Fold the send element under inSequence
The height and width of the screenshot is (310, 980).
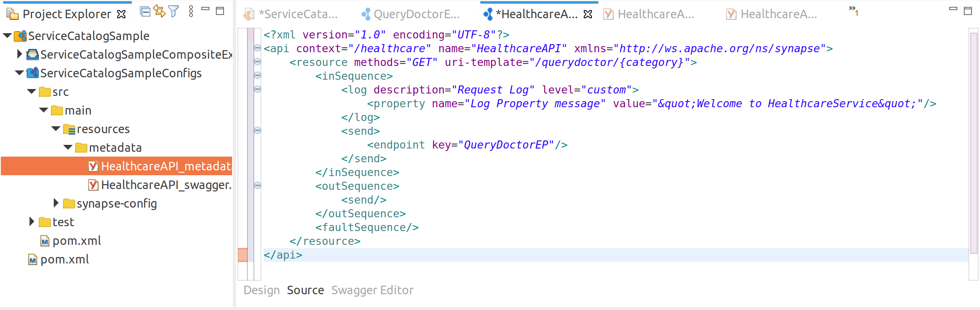click(258, 131)
